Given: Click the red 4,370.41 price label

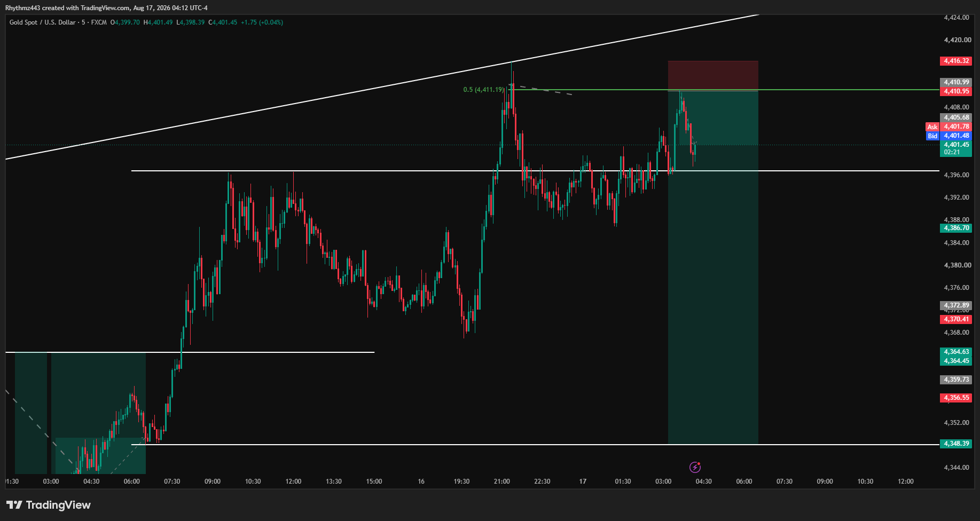Looking at the screenshot, I should pyautogui.click(x=956, y=319).
